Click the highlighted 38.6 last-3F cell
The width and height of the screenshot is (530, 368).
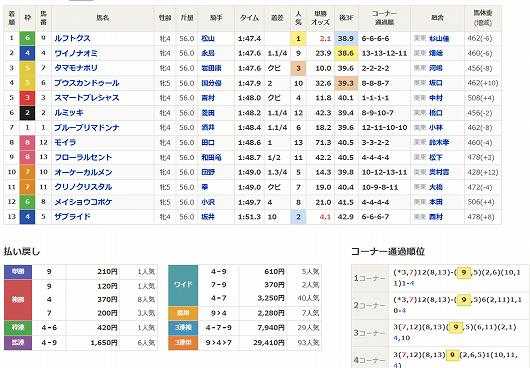346,53
